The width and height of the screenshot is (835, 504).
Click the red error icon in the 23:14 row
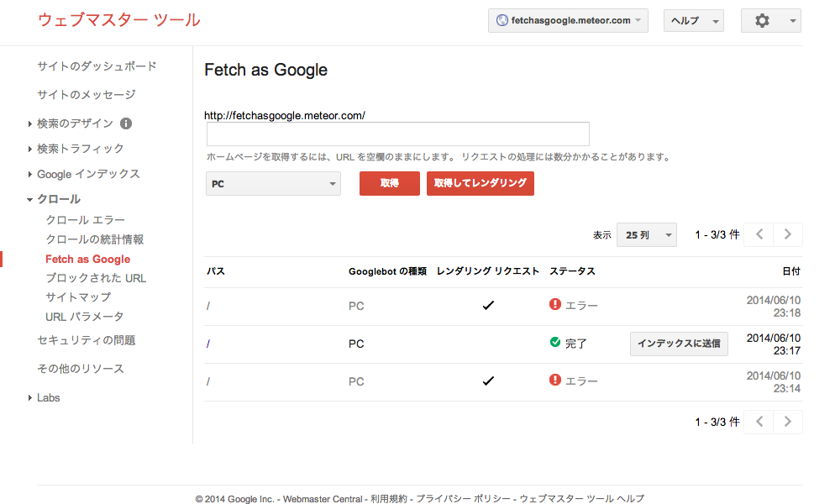click(x=555, y=380)
